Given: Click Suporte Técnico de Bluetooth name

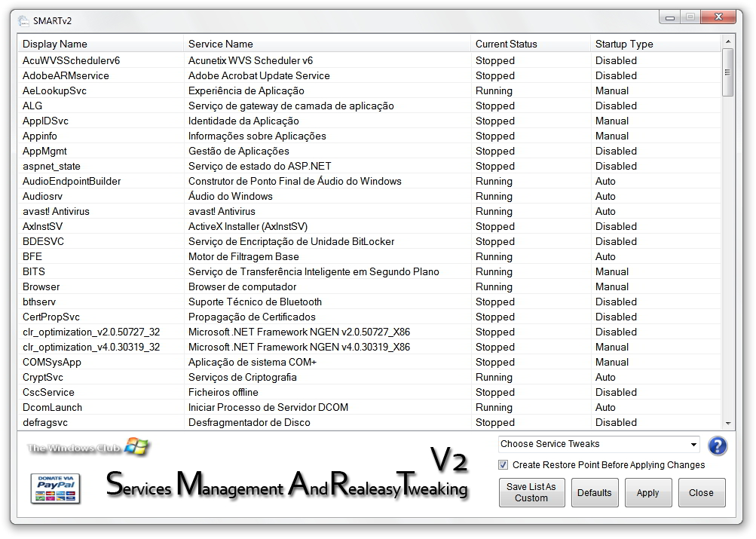Looking at the screenshot, I should pos(255,302).
